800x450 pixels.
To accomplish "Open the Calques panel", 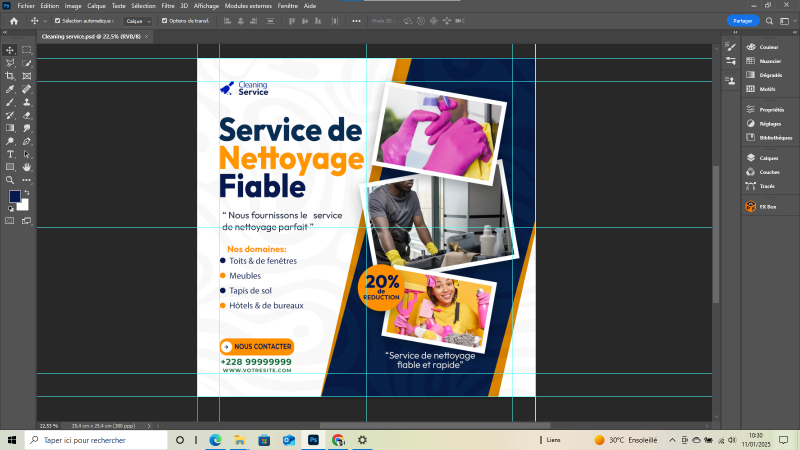I will (768, 158).
